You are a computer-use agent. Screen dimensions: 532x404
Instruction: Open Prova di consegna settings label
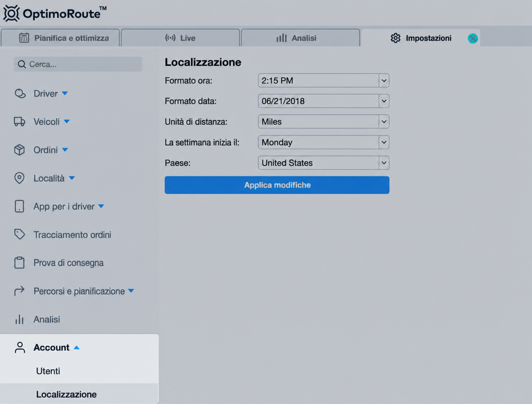coord(68,263)
